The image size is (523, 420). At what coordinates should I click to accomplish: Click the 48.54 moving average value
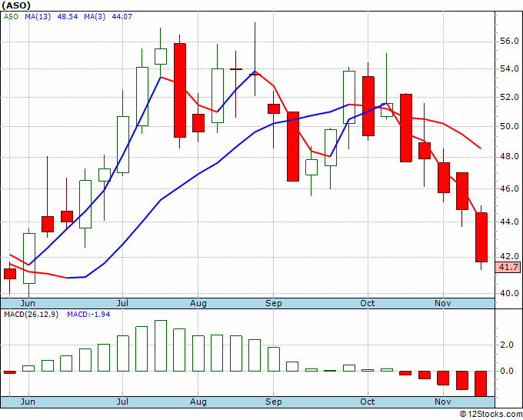point(68,16)
